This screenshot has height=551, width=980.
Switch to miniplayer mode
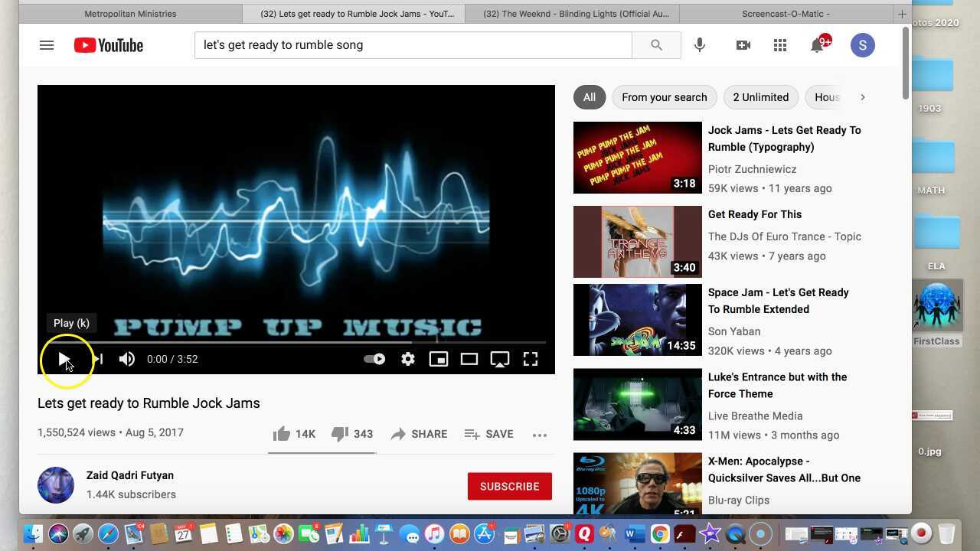click(439, 359)
